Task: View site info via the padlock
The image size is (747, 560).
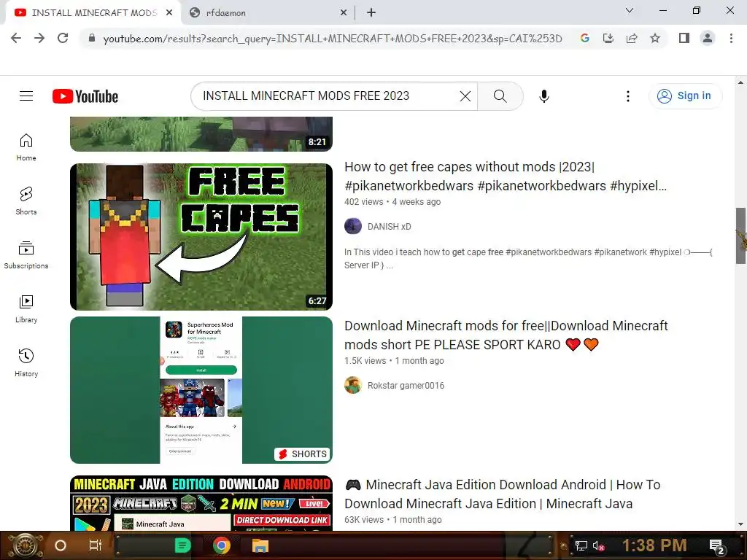Action: pyautogui.click(x=92, y=38)
